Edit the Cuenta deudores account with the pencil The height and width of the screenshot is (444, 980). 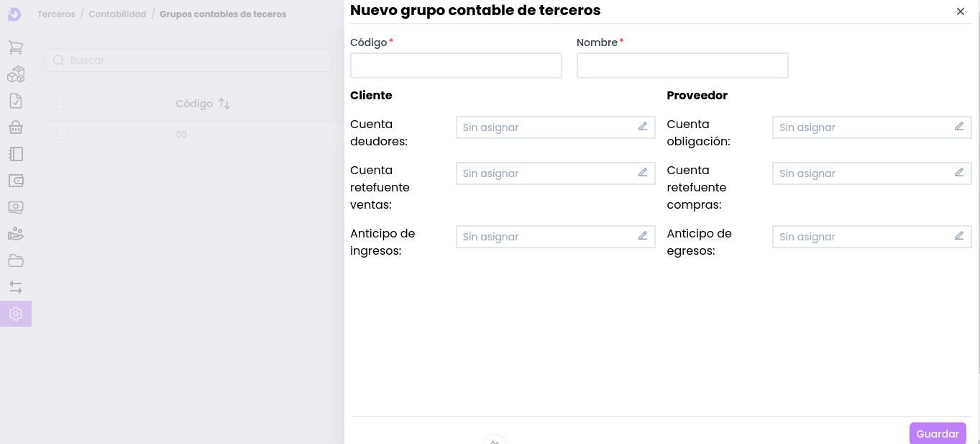pos(643,127)
